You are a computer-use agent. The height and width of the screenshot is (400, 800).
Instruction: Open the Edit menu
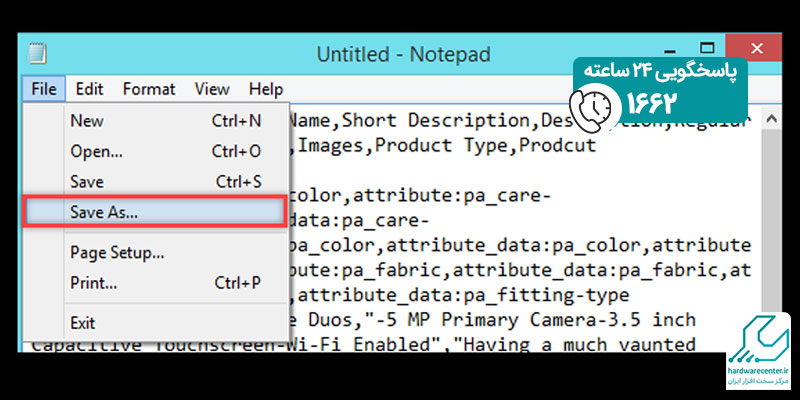click(x=89, y=89)
